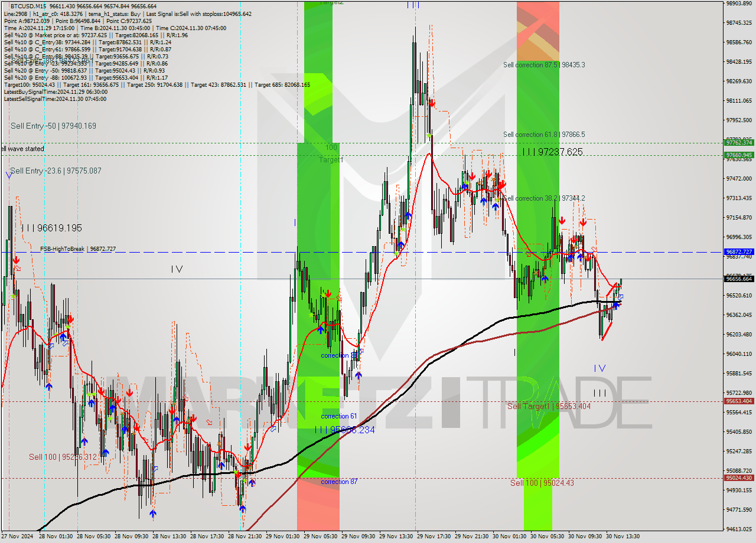Click the 94613.025 price axis value

(739, 529)
